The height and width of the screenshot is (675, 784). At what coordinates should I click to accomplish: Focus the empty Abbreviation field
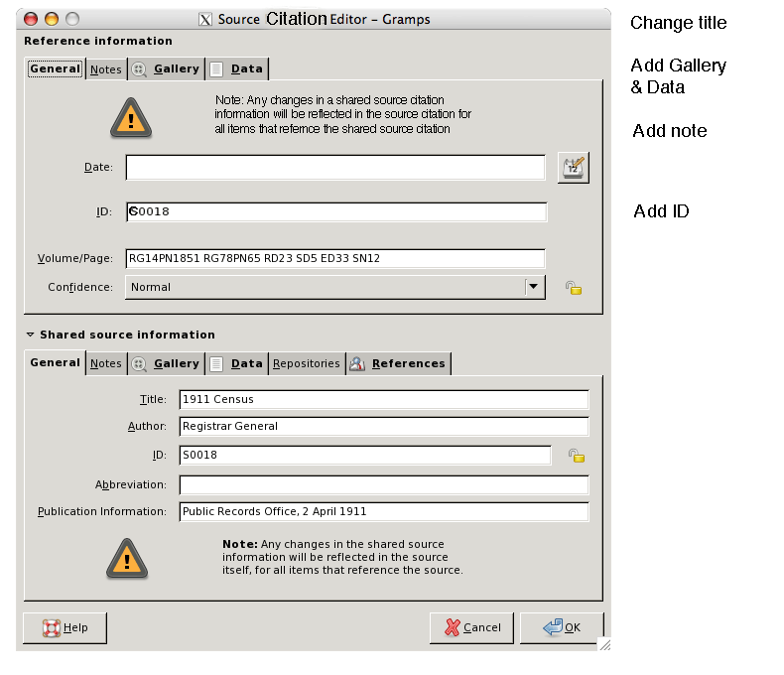click(384, 485)
